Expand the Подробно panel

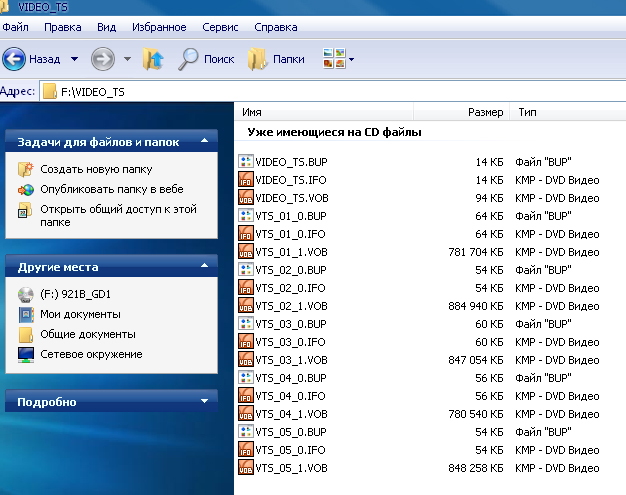click(204, 401)
